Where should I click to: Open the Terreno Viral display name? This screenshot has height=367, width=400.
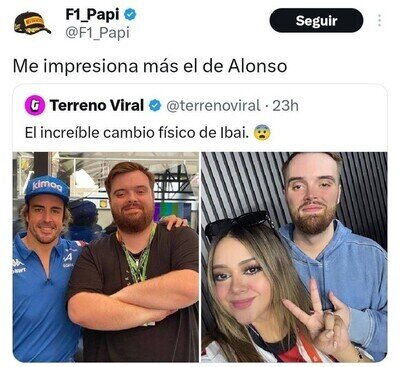(97, 106)
